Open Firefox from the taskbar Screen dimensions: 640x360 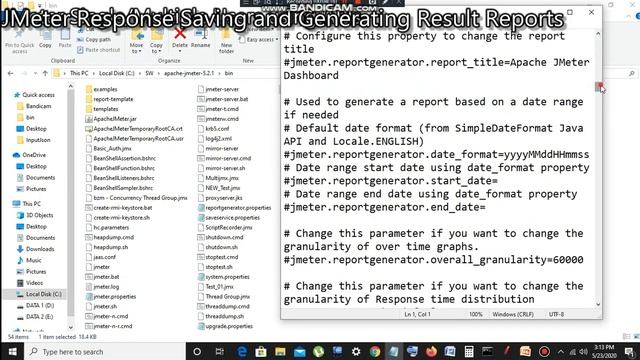pos(431,351)
